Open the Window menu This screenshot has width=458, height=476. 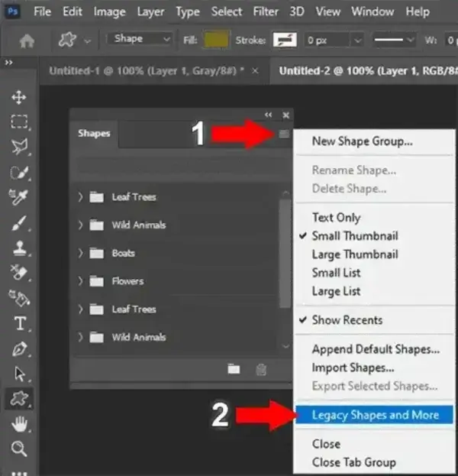click(x=373, y=11)
